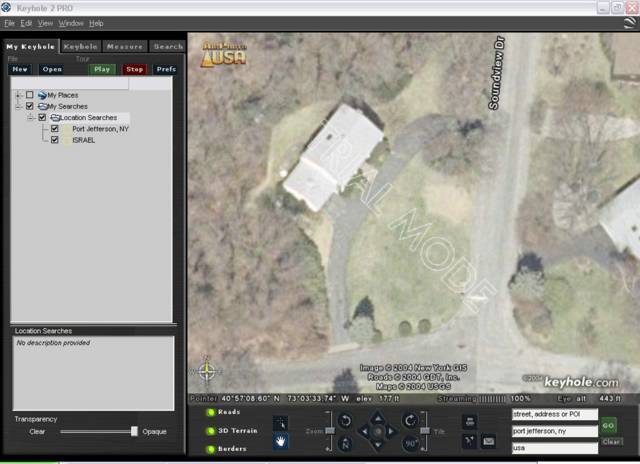Image resolution: width=640 pixels, height=464 pixels.
Task: Collapse the My Searches tree node
Action: (18, 107)
